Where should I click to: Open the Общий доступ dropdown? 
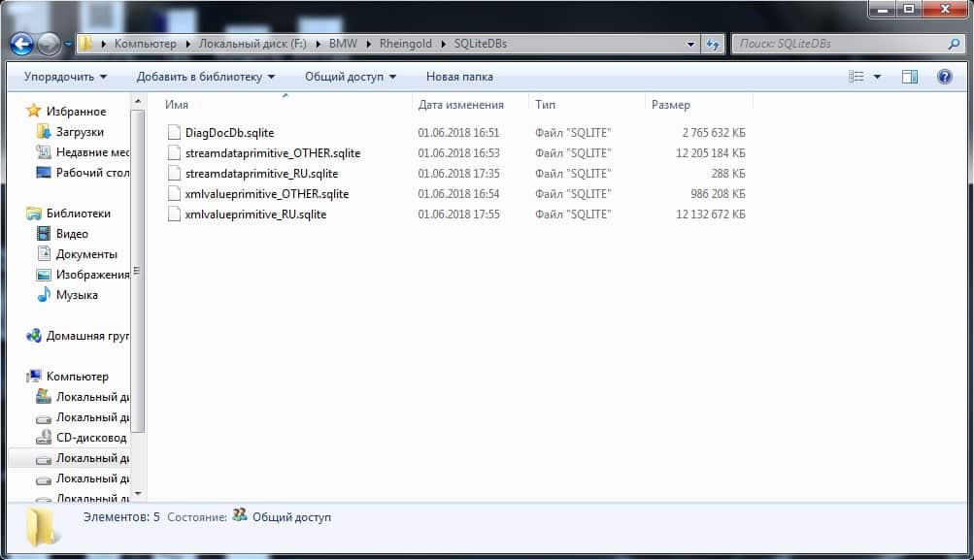click(x=350, y=77)
